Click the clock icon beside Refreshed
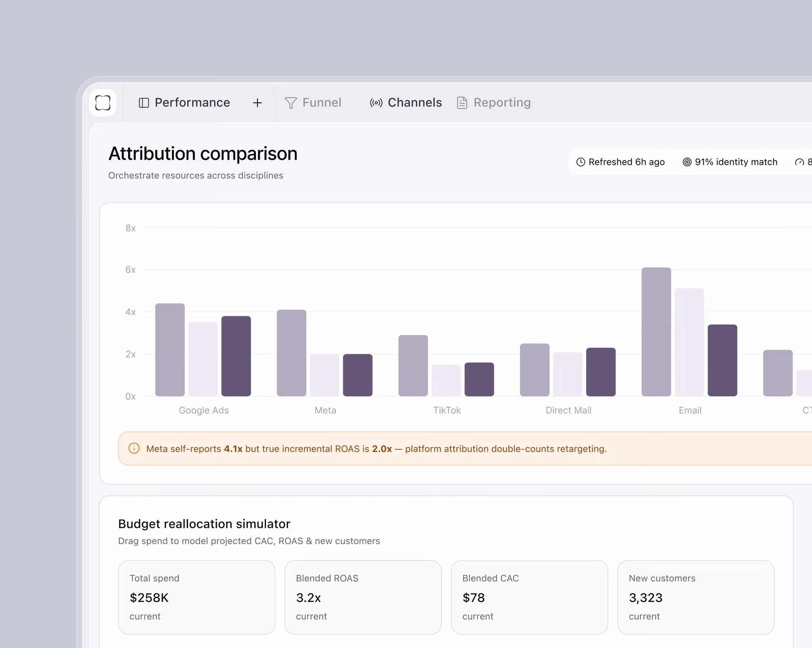 coord(581,162)
